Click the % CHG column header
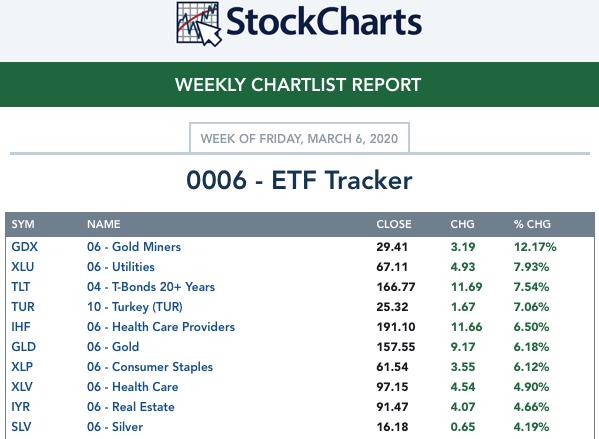 pos(532,224)
